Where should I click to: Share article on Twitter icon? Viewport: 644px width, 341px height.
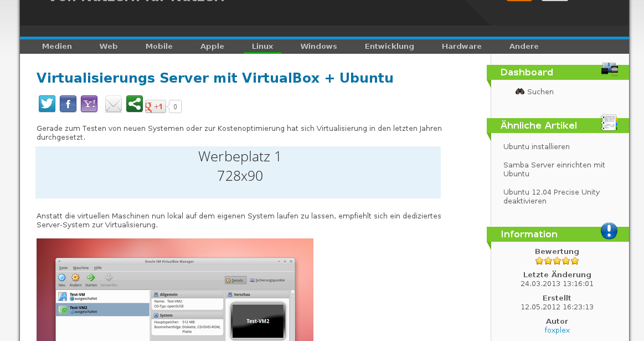[x=47, y=104]
